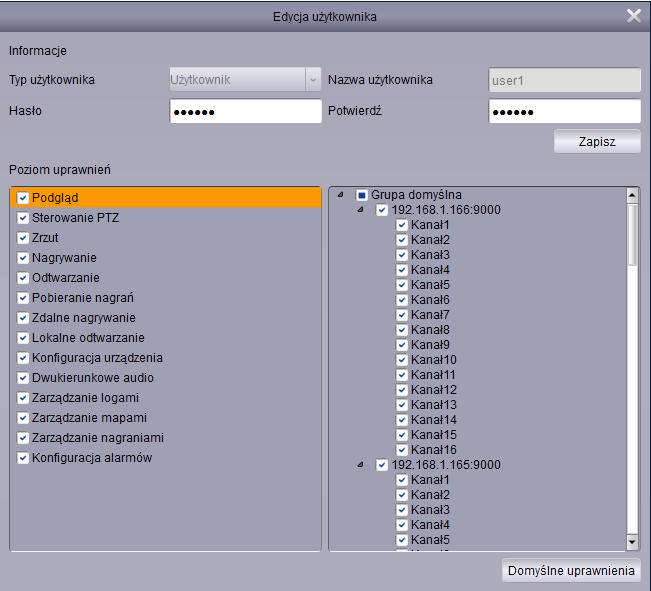Uncheck Kanał8 under 192.168.1.166:9000
The height and width of the screenshot is (591, 651).
coord(401,330)
